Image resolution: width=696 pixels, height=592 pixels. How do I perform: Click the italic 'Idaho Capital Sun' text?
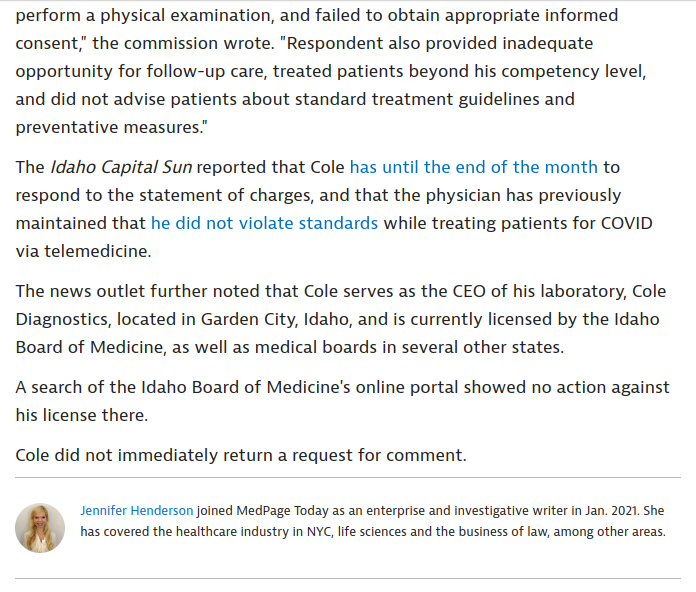[x=121, y=167]
